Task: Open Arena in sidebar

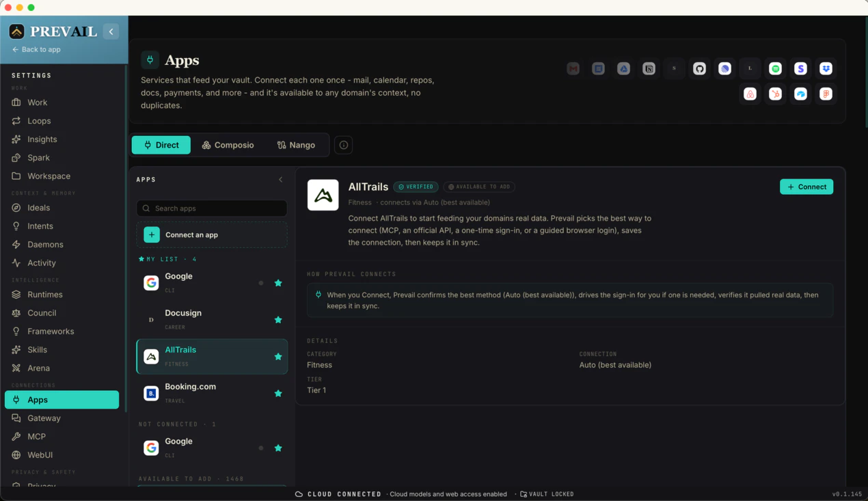Action: pos(62,368)
